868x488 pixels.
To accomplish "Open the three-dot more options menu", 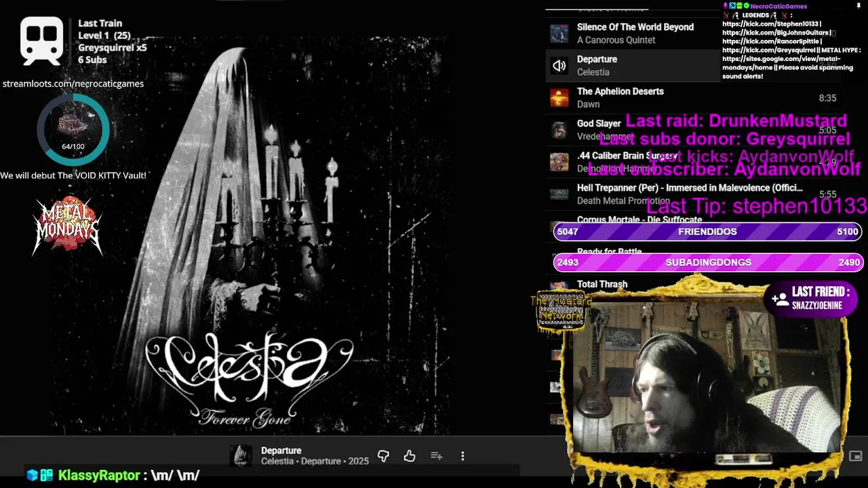I will tap(462, 456).
